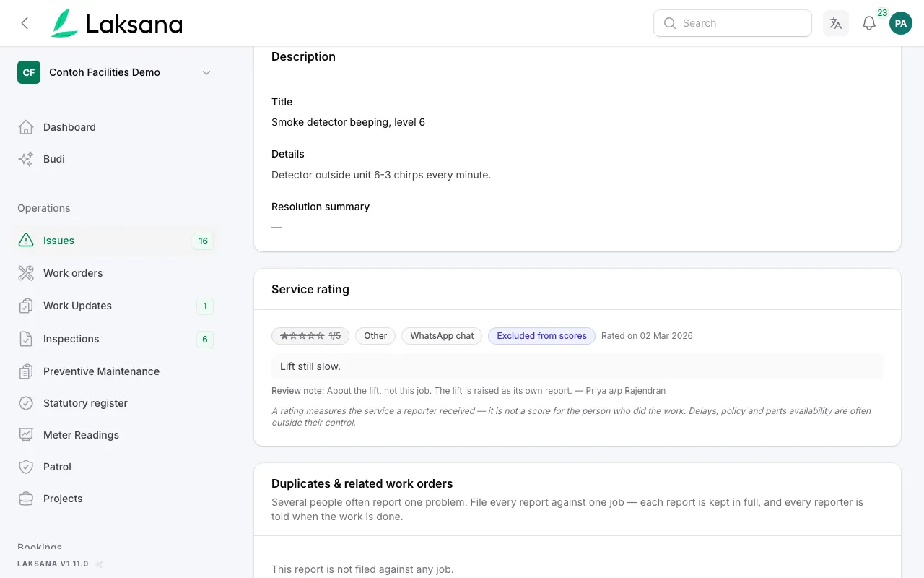Viewport: 924px width, 578px height.
Task: Click 'Detector outside unit 6-3 chirps every minute.'
Action: [381, 175]
